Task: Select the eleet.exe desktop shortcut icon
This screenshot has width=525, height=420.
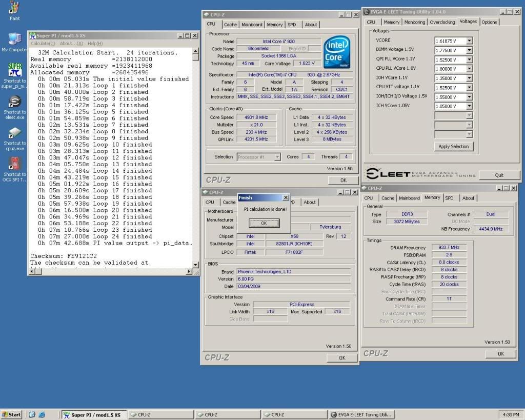Action: tap(15, 101)
